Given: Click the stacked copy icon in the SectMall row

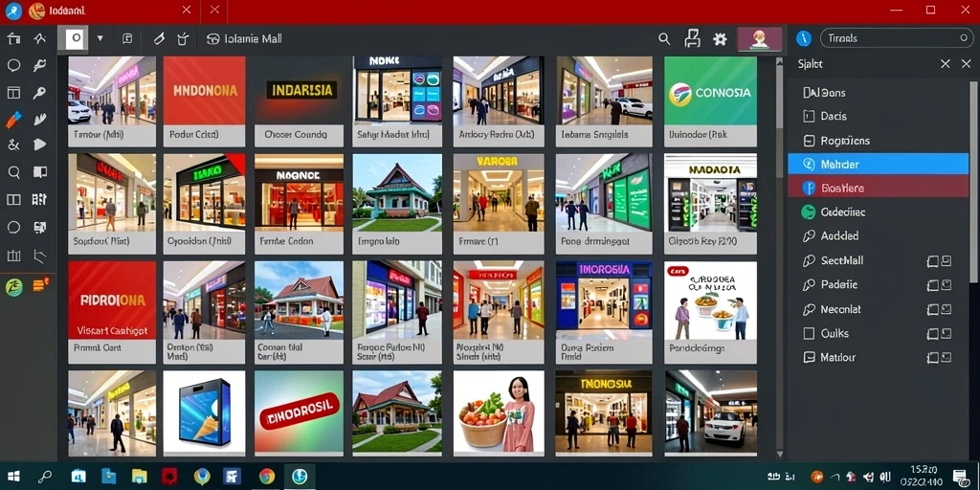Looking at the screenshot, I should (932, 260).
